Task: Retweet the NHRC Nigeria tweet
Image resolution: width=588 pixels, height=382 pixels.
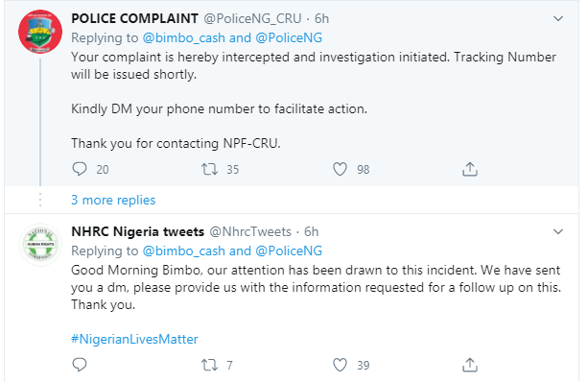Action: click(209, 365)
